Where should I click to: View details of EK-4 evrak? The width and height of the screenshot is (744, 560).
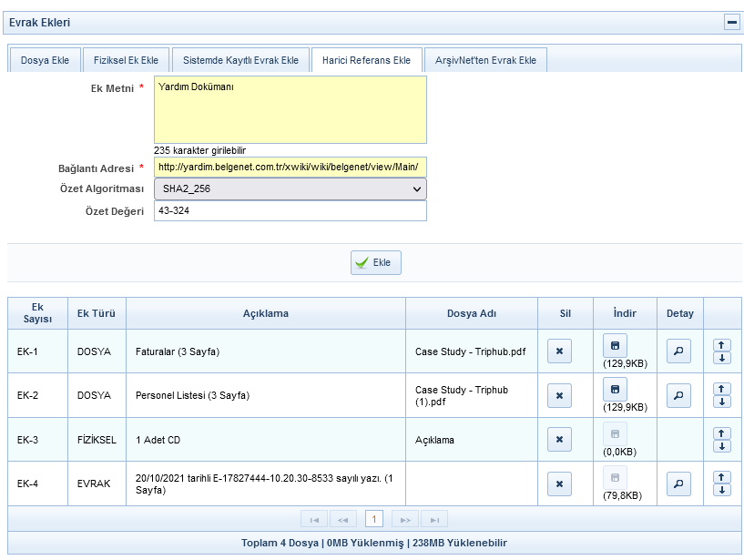click(x=678, y=484)
